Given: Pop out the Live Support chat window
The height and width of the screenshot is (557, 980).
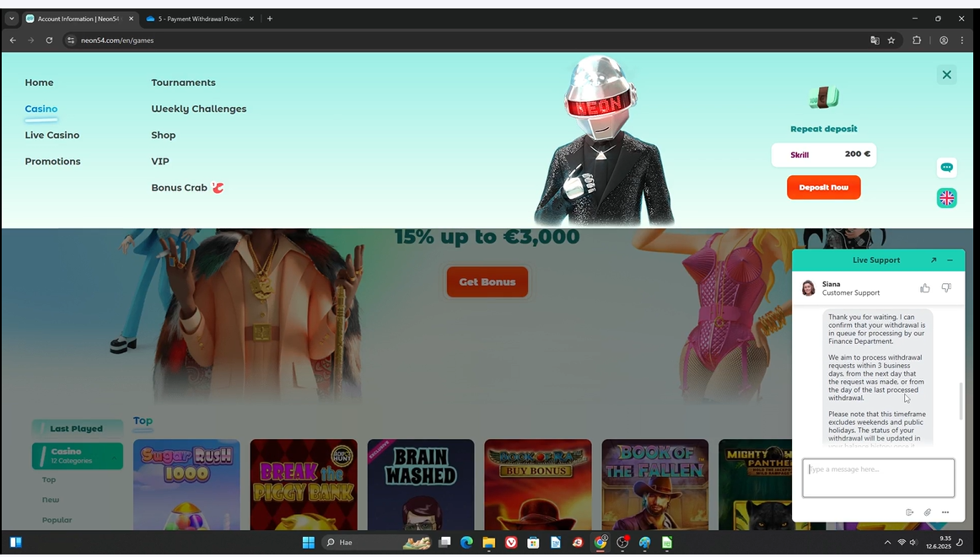Looking at the screenshot, I should click(x=933, y=260).
